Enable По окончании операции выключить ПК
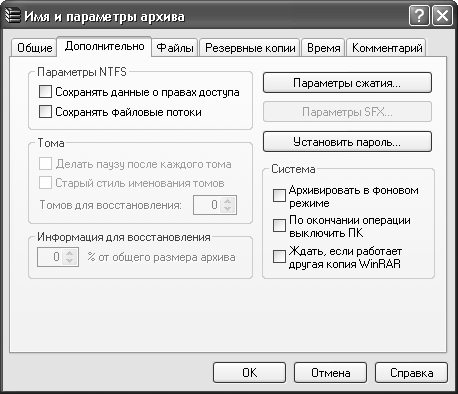This screenshot has height=394, width=458. tap(279, 226)
